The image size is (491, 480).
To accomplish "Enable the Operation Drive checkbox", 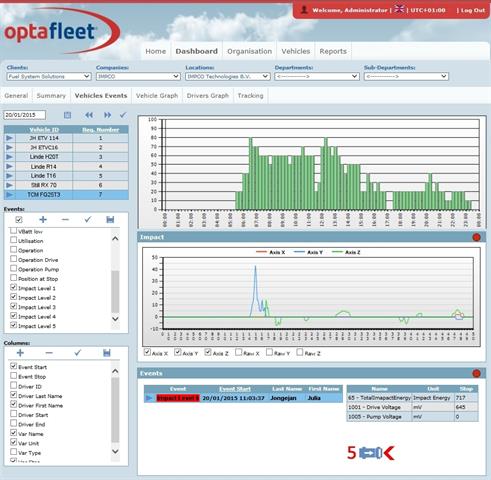I will pyautogui.click(x=13, y=259).
